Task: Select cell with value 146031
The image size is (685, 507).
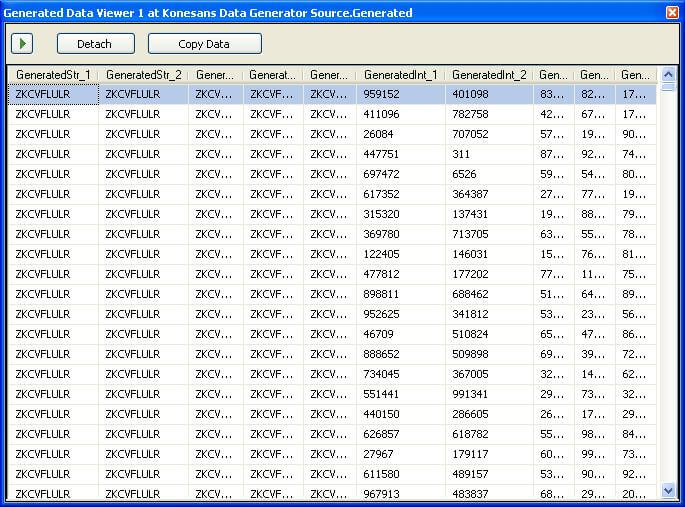Action: point(489,255)
